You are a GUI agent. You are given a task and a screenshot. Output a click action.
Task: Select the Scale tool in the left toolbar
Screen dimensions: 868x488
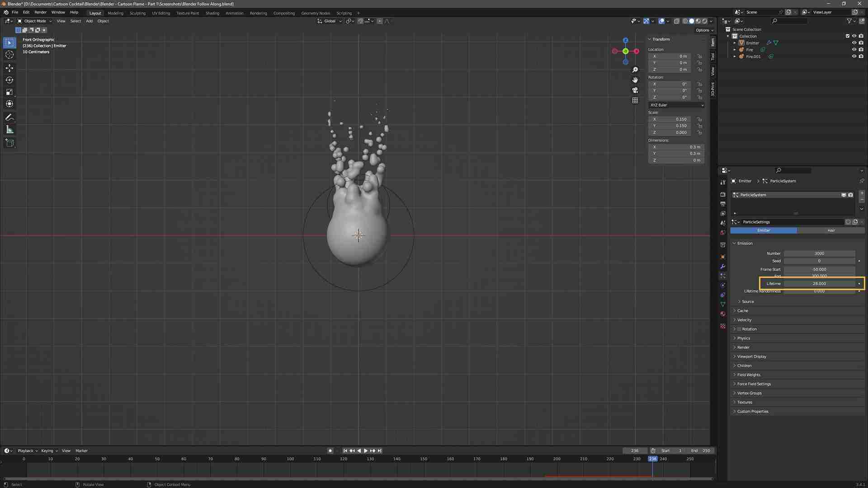tap(9, 92)
